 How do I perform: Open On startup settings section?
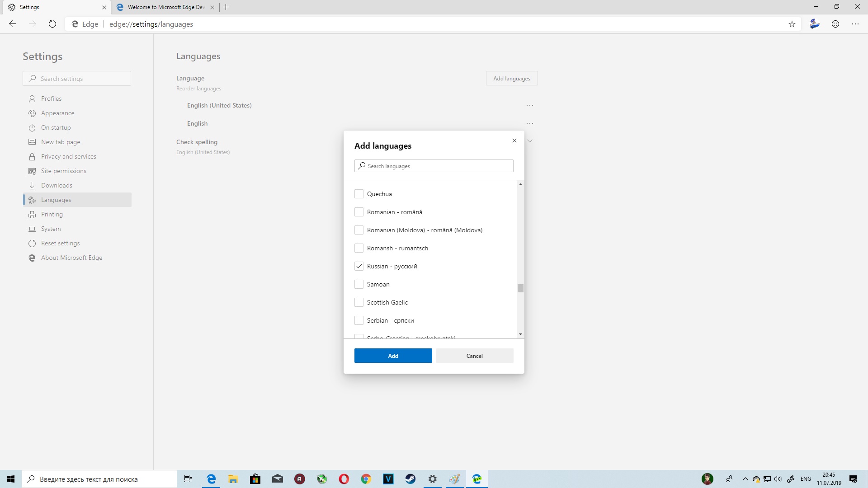coord(77,127)
